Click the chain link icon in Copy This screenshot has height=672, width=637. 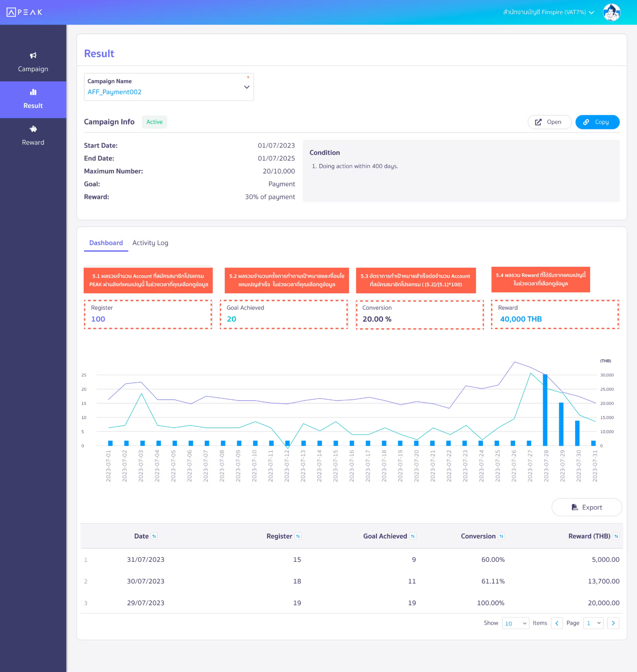586,122
